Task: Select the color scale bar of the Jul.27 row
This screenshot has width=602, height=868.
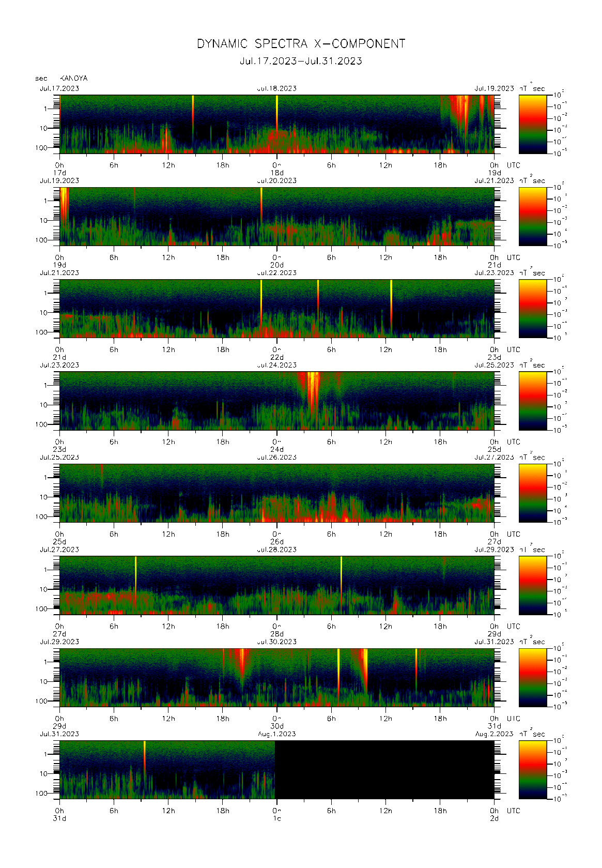Action: 533,585
